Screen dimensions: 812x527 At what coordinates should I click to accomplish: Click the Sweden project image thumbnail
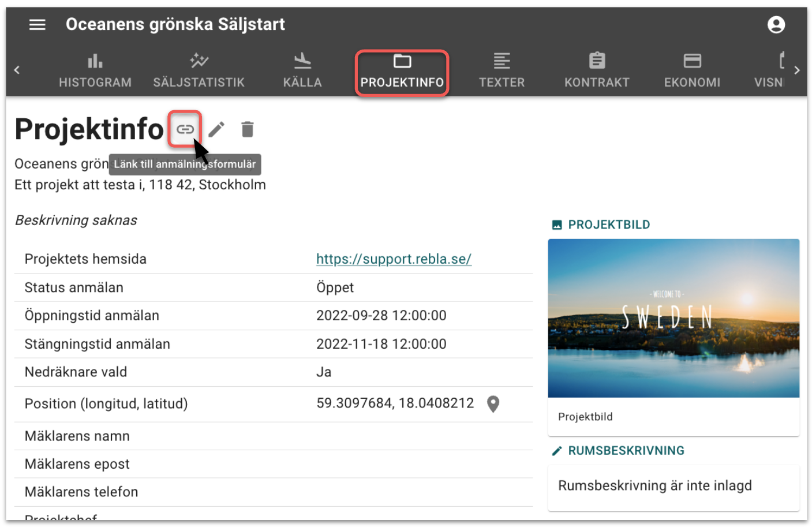[673, 319]
